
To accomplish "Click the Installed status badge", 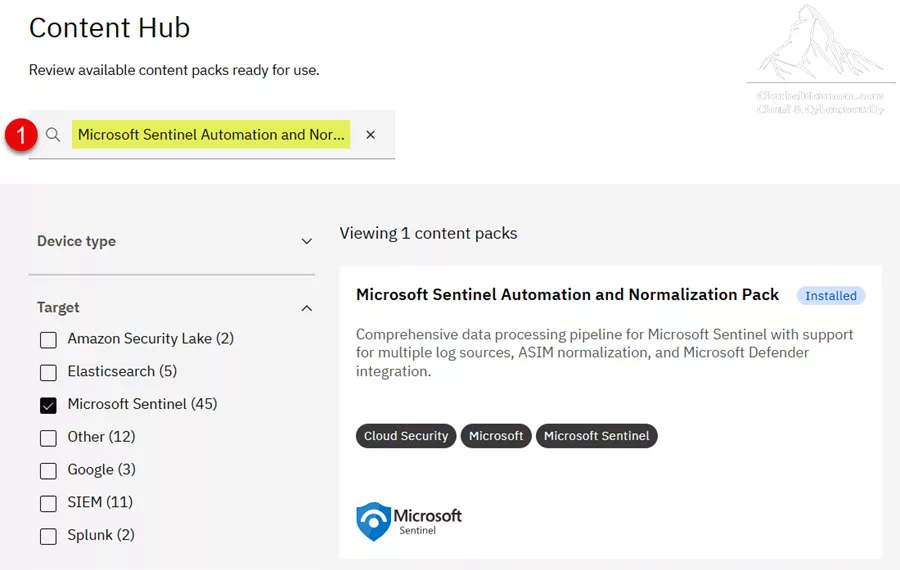I will pyautogui.click(x=831, y=296).
